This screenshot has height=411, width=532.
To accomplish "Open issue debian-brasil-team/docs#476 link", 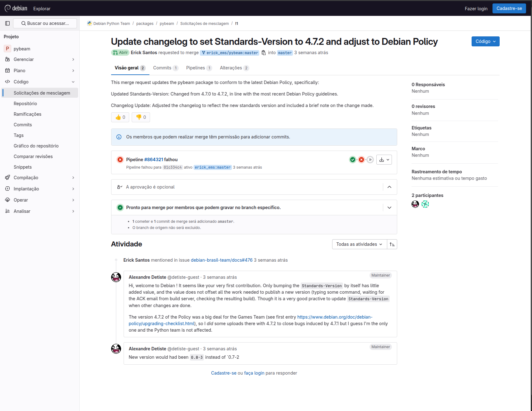I will pos(222,260).
